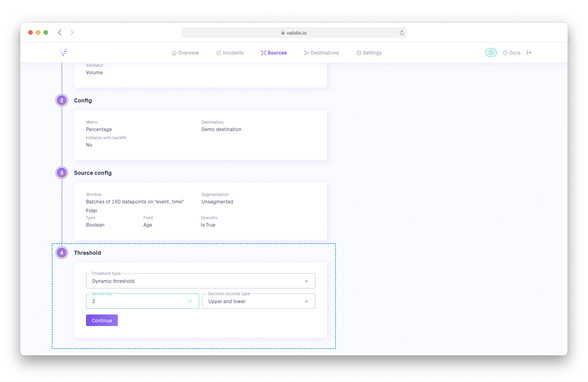
Task: Open the Destinations tab
Action: pos(322,53)
